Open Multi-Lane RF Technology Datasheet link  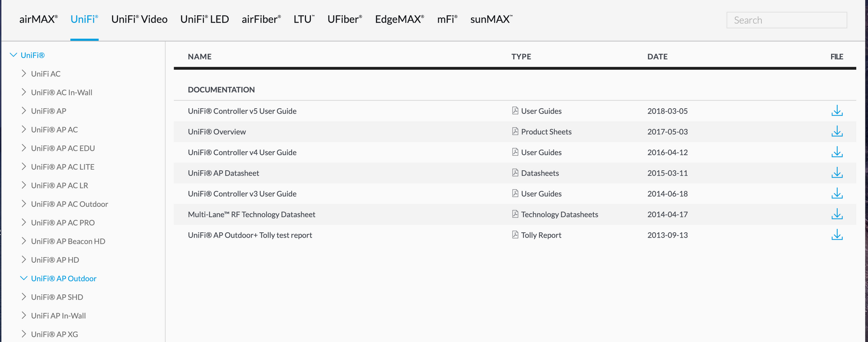[251, 215]
